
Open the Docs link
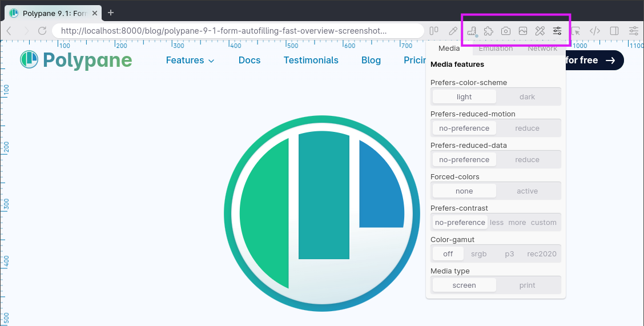coord(249,61)
